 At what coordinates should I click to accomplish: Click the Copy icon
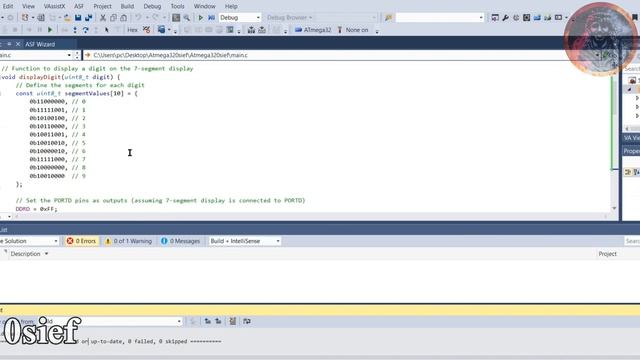[x=113, y=18]
